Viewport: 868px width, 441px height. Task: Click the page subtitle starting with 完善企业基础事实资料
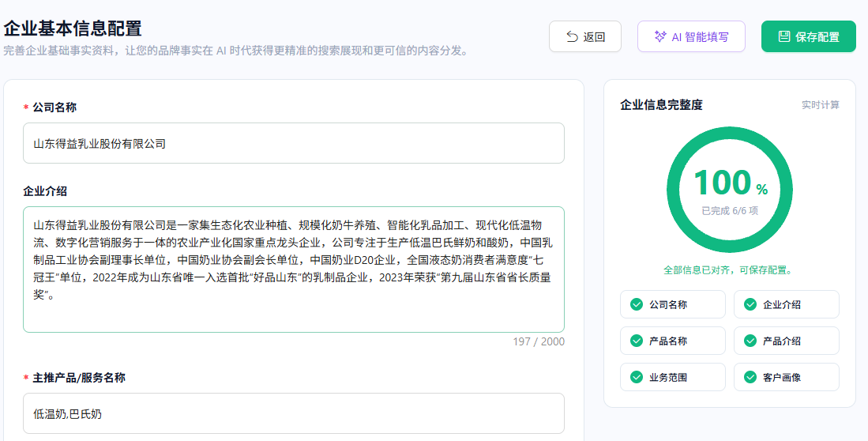coord(237,51)
